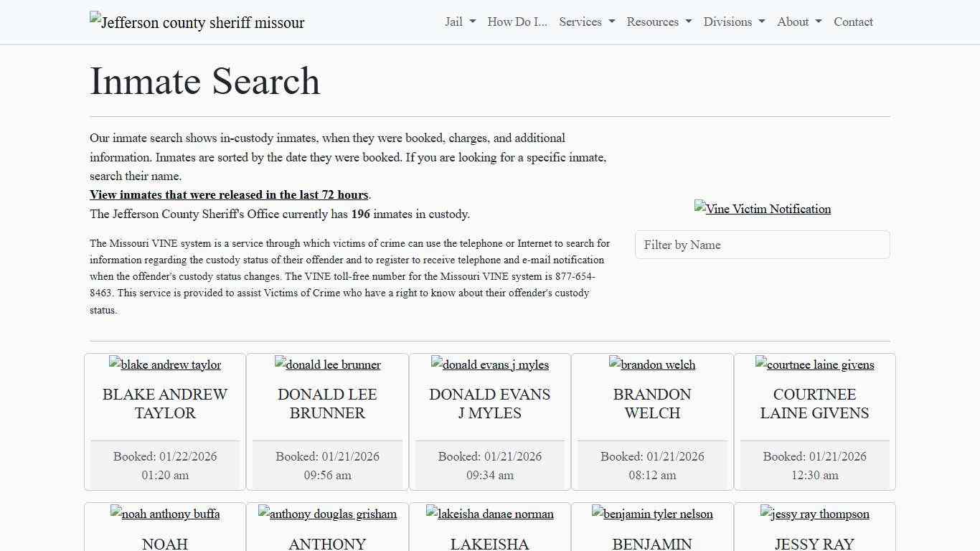This screenshot has height=551, width=980.
Task: Open Courtnee Laine Givens inmate photo
Action: click(814, 364)
